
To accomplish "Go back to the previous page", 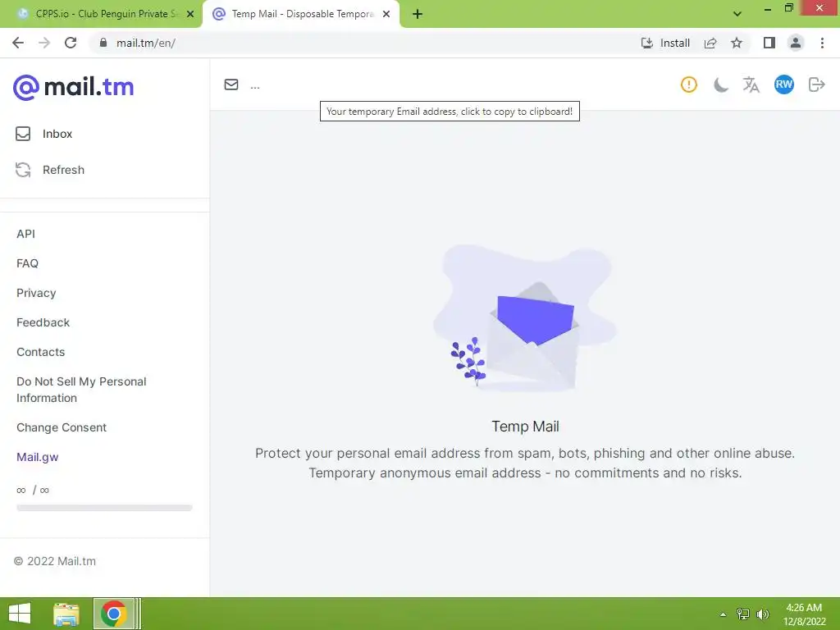I will [x=18, y=43].
